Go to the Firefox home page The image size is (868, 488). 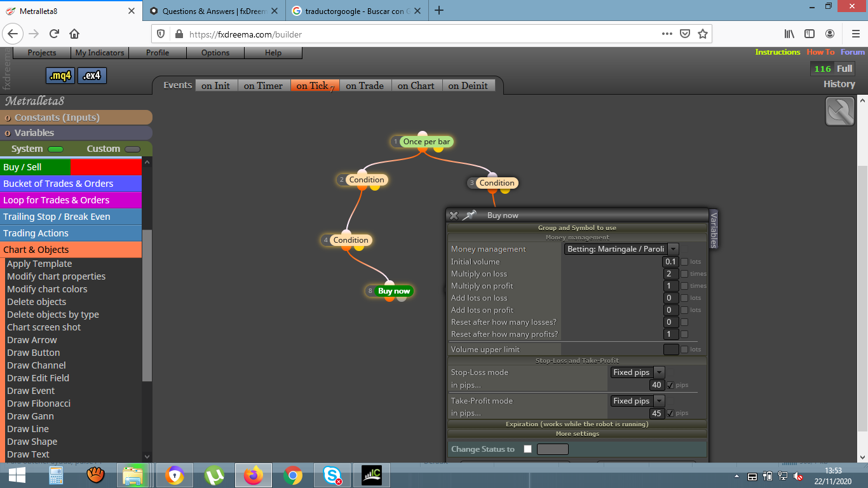74,34
